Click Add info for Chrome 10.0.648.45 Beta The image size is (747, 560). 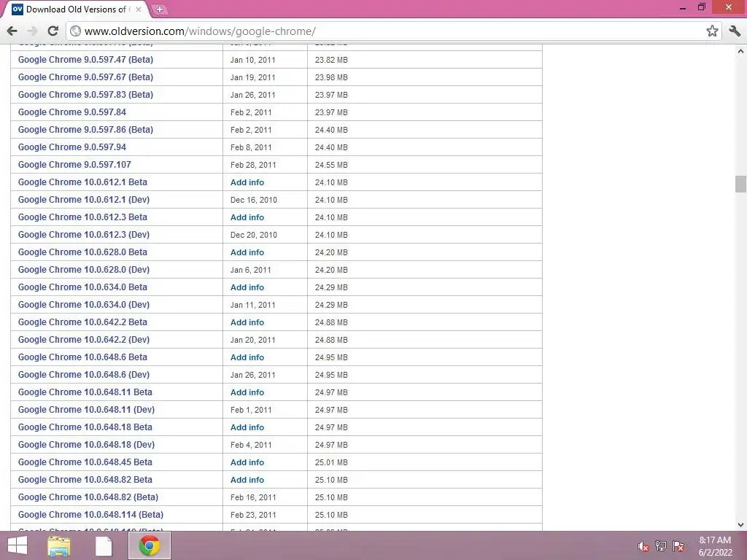click(247, 462)
